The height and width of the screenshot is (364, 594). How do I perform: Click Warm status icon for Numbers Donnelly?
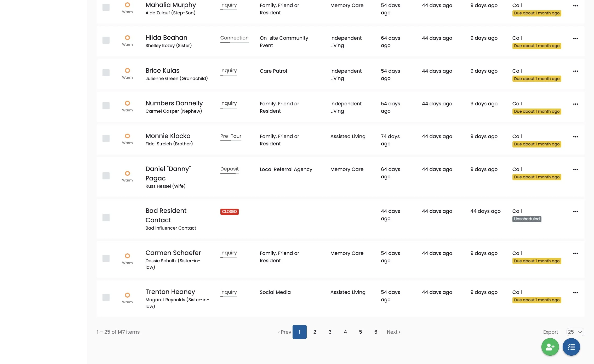(x=127, y=103)
